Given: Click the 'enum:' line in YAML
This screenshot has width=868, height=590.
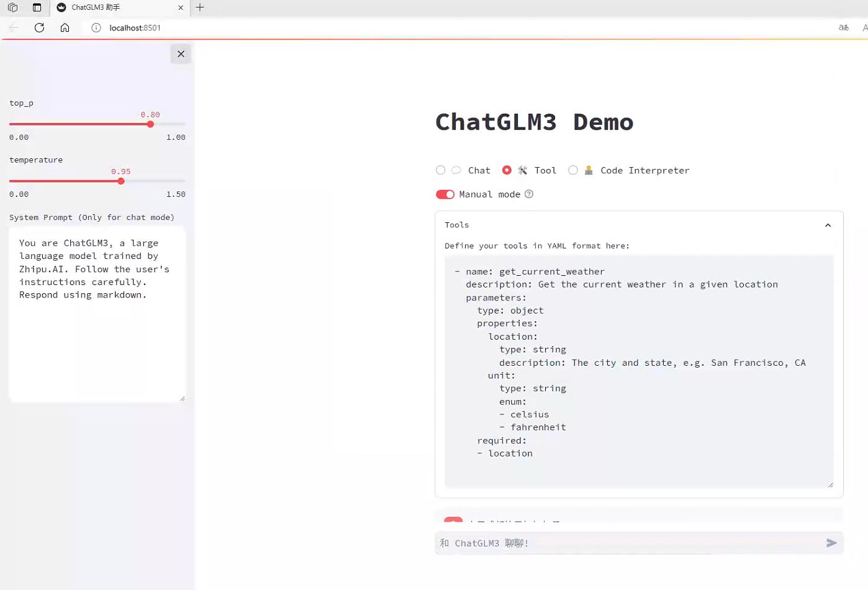Looking at the screenshot, I should click(x=513, y=402).
